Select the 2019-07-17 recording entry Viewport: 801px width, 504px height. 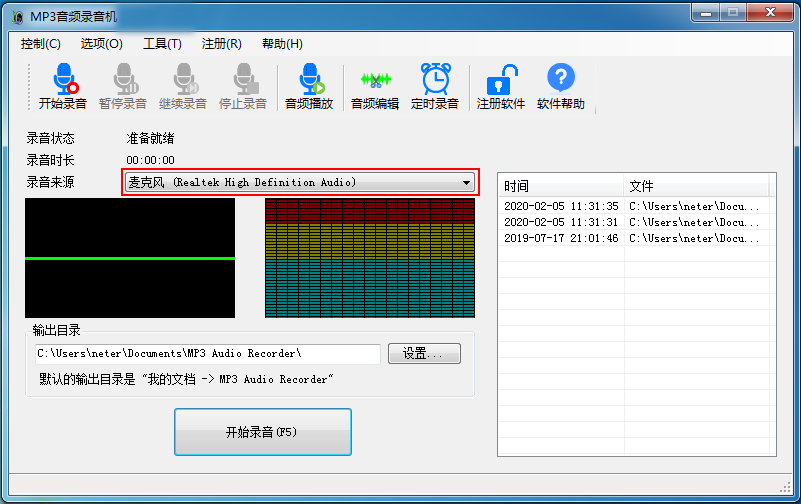(561, 238)
